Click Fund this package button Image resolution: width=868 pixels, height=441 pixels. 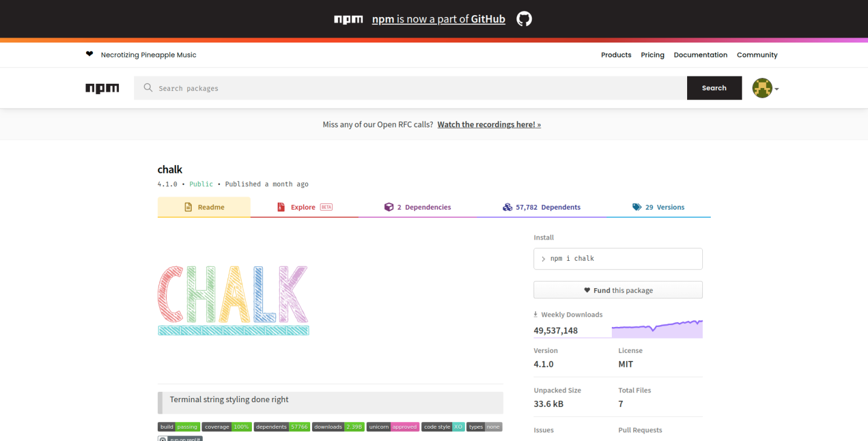618,290
